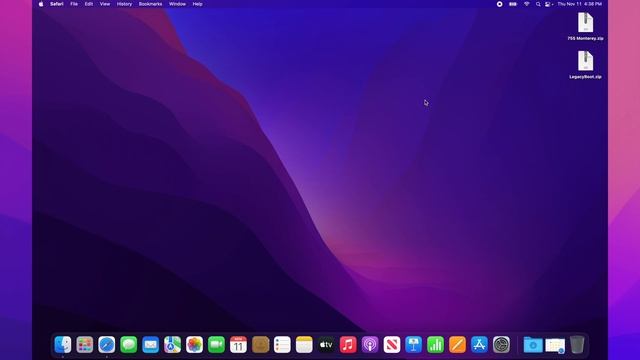
Task: Open the History menu
Action: click(124, 4)
